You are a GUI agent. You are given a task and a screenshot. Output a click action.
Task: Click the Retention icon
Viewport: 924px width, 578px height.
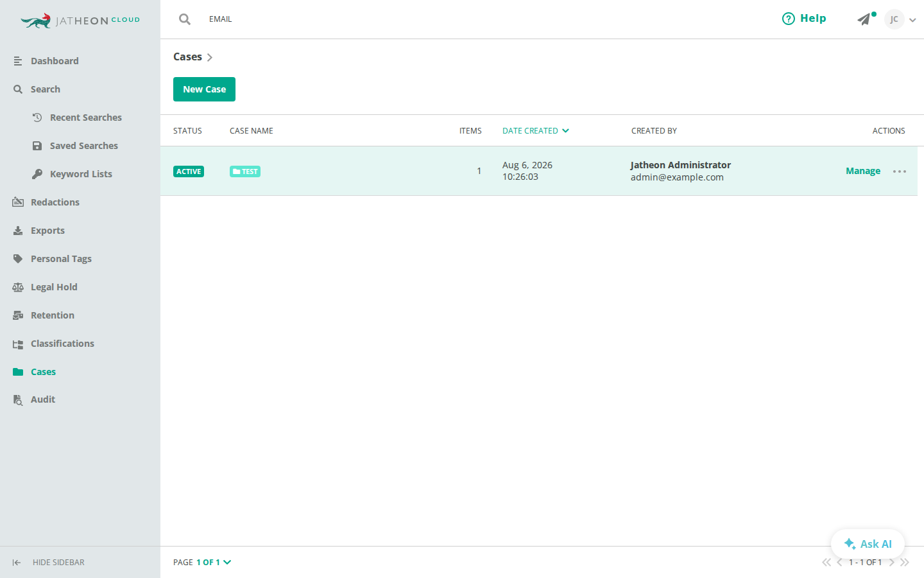click(18, 315)
